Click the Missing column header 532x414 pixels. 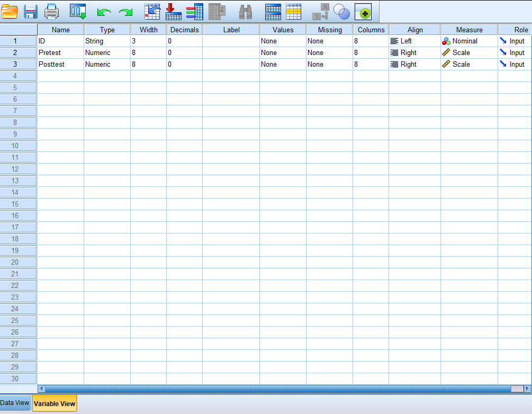click(x=330, y=30)
